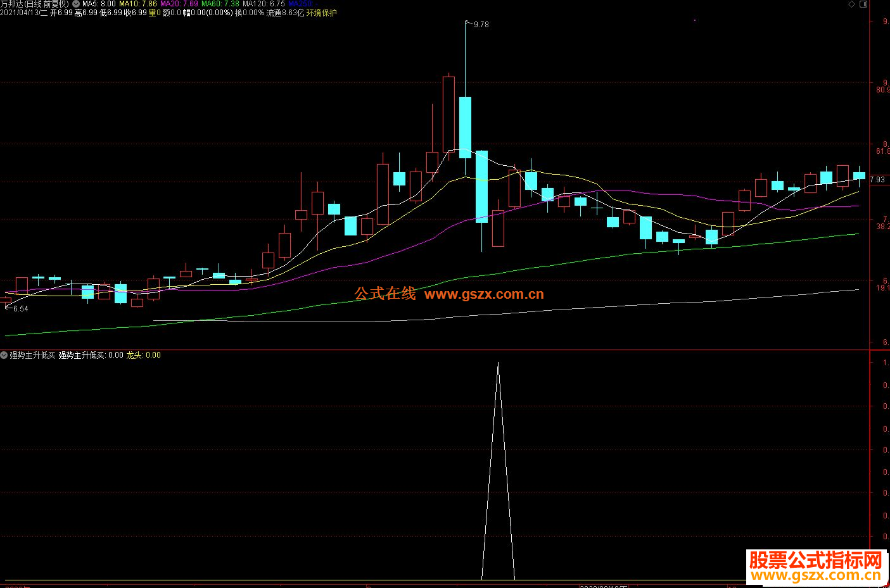Click the 强势主升低买 indicator name

32,355
